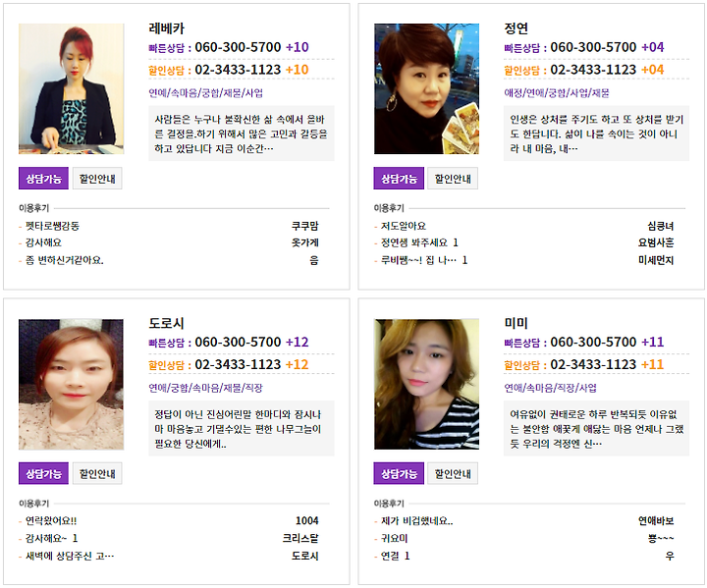This screenshot has height=588, width=707.
Task: Open review titled 연락왔어요!!
Action: pos(51,521)
